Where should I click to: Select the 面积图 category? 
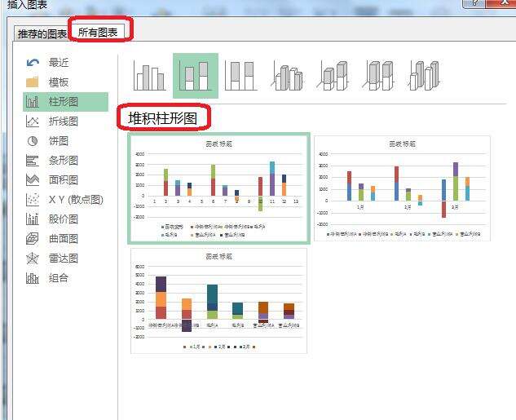pos(66,180)
